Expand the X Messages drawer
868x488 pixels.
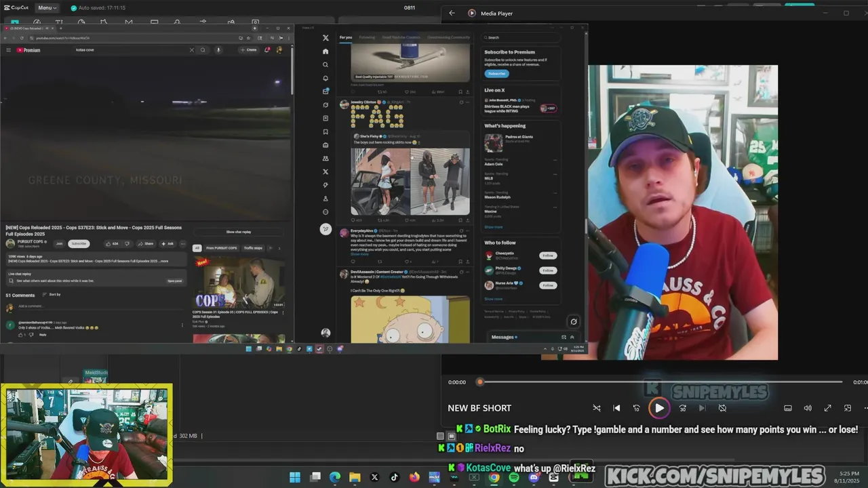[x=572, y=337]
